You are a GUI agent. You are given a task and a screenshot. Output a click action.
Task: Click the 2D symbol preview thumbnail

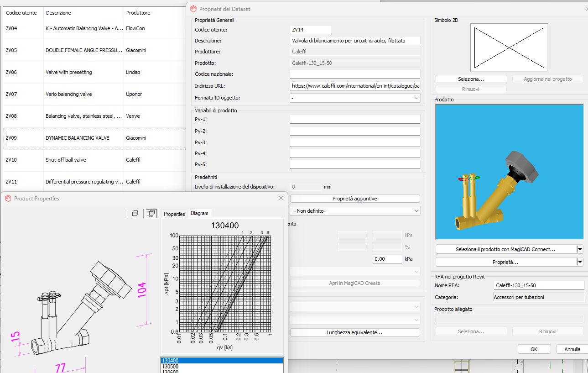[509, 48]
